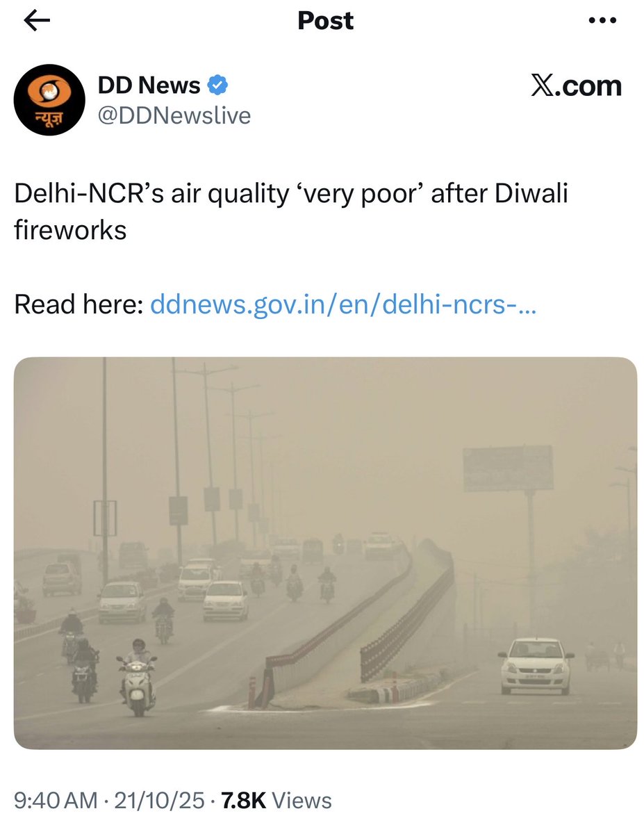Click the hazy billboard in the photo
Viewport: 644px width, 834px height.
pos(509,469)
